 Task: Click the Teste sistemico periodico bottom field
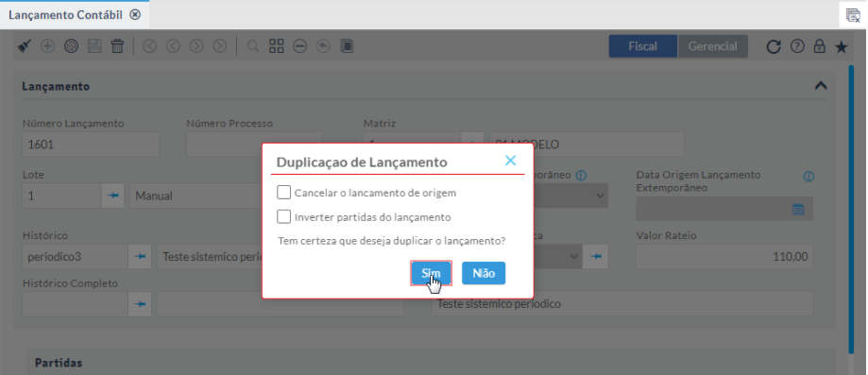tap(622, 304)
